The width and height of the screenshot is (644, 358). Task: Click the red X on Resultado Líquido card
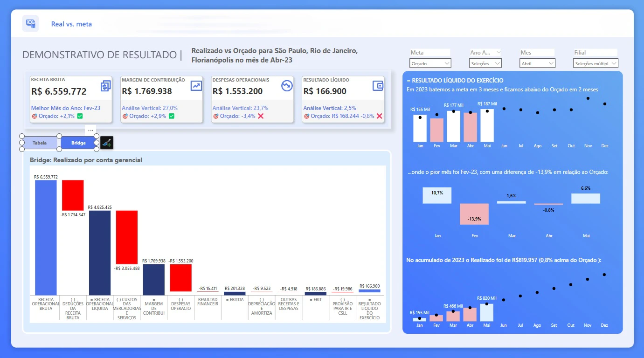[x=380, y=116]
